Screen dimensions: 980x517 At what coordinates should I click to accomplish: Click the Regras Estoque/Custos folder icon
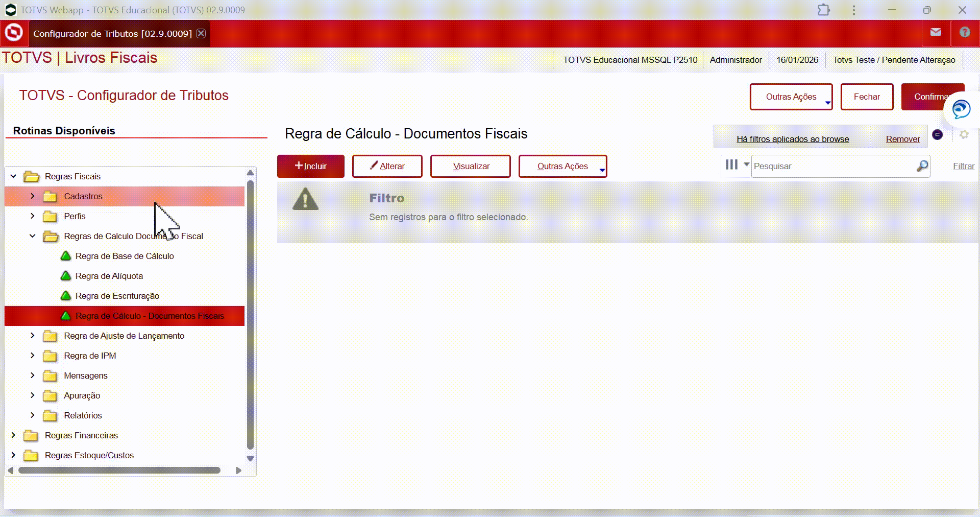click(x=31, y=455)
